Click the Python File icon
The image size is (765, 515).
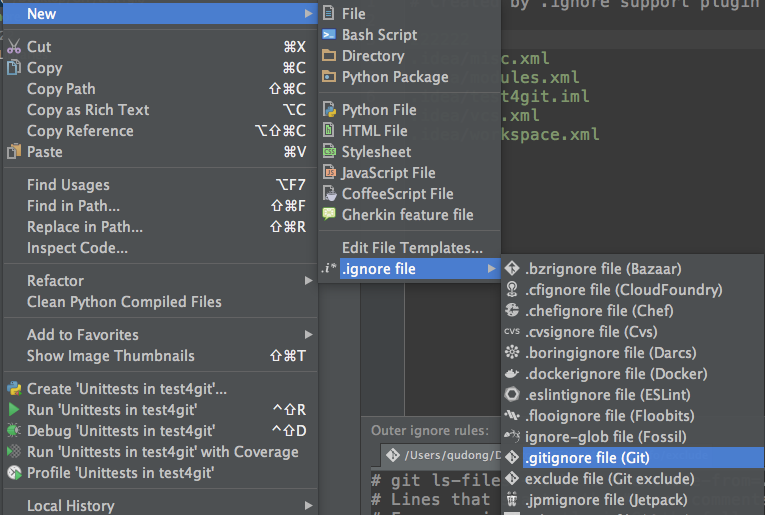pos(329,110)
